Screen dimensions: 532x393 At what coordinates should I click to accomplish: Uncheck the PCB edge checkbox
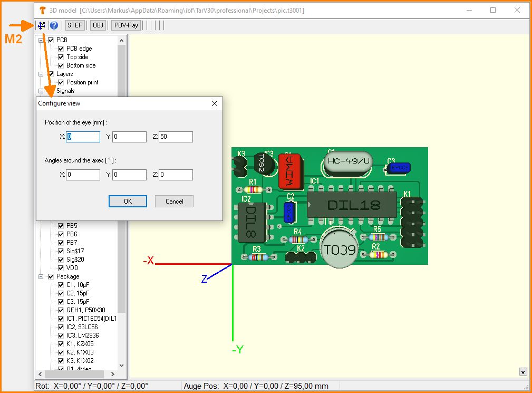(x=61, y=49)
